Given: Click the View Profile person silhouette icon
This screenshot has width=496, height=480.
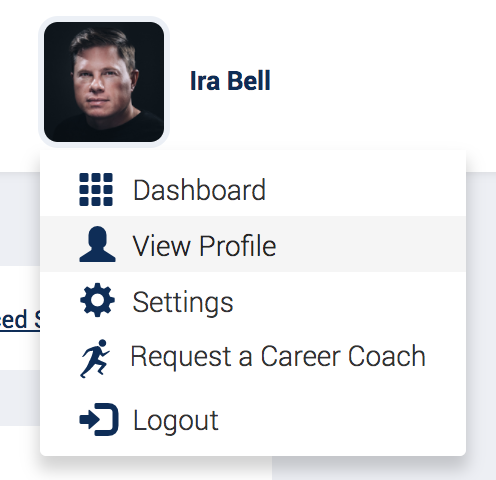Looking at the screenshot, I should 97,244.
